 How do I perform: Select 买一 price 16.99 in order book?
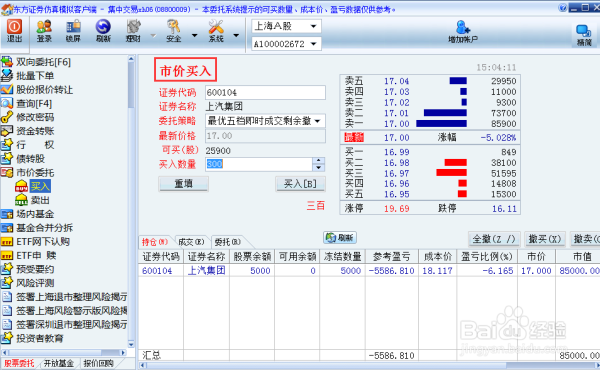396,152
